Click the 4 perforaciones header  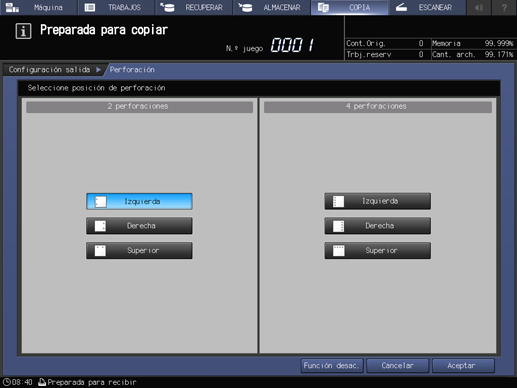coord(378,107)
